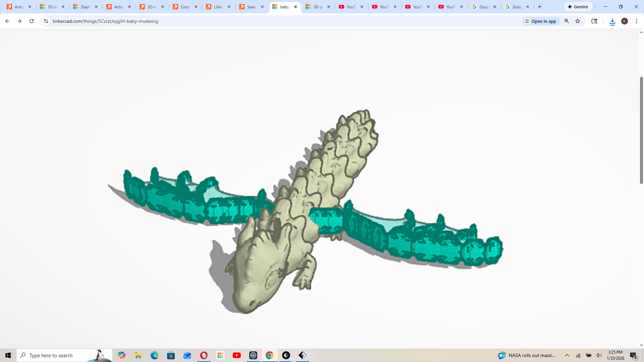
Task: Open the Chrome three-dot menu
Action: 637,21
